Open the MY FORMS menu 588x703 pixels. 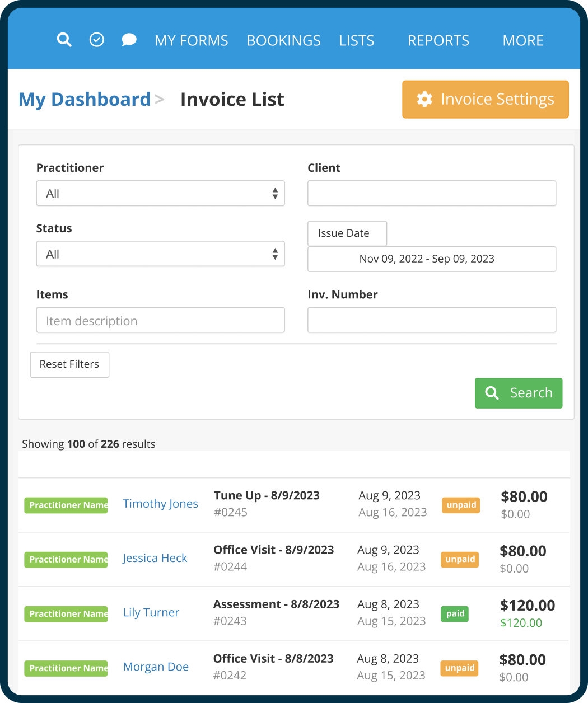click(192, 40)
